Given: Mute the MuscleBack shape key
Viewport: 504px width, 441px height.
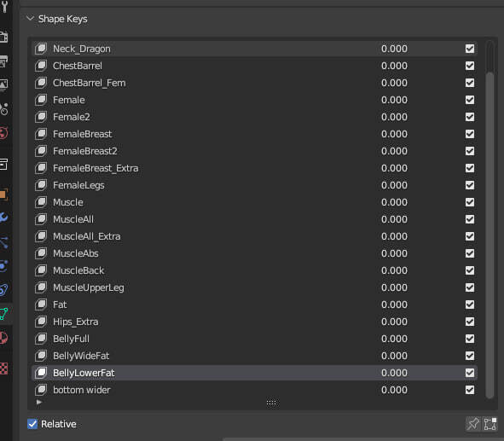Looking at the screenshot, I should [470, 270].
